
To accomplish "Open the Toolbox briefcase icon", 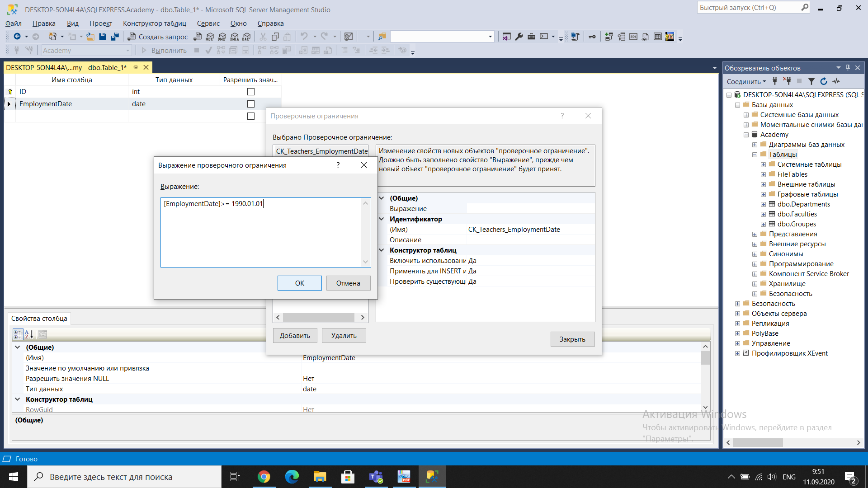I will pos(531,37).
